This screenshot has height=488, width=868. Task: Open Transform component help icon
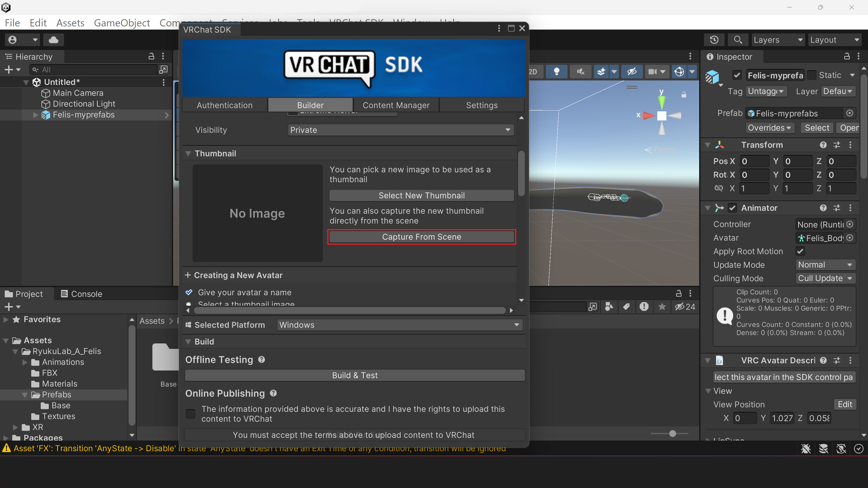[x=823, y=145]
